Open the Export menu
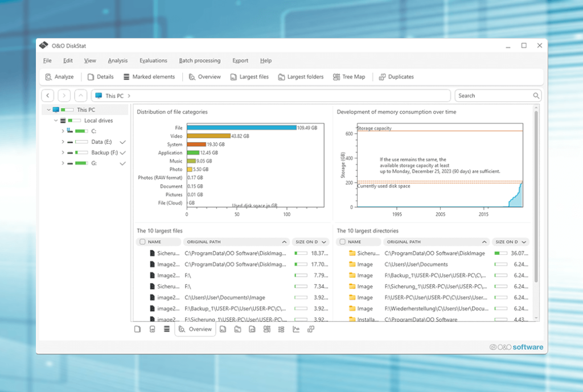Image resolution: width=583 pixels, height=392 pixels. tap(240, 60)
